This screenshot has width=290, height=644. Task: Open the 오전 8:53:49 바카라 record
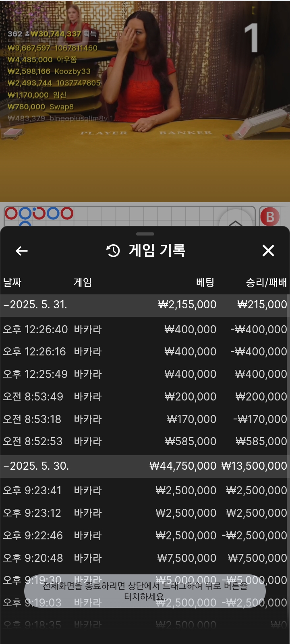point(145,397)
